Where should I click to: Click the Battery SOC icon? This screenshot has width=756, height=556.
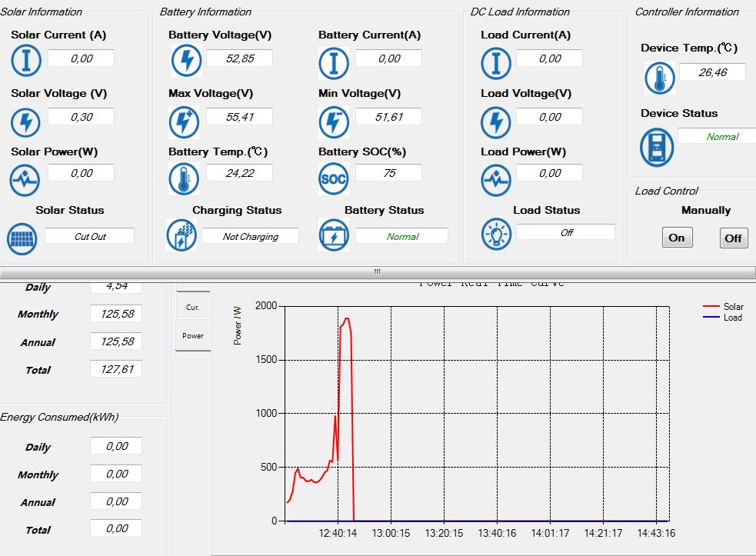(x=333, y=179)
